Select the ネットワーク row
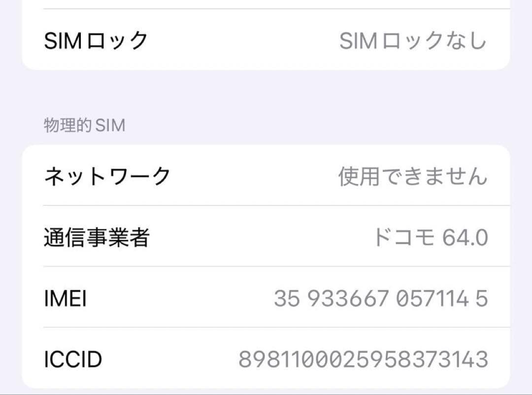Viewport: 532px width, 395px height. (x=266, y=176)
